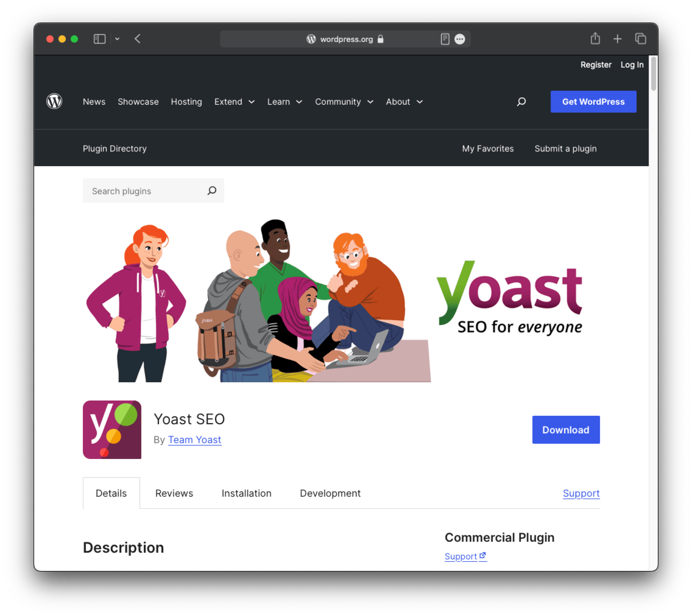Open a new tab with the plus icon
Viewport: 692px width, 616px height.
pyautogui.click(x=617, y=39)
